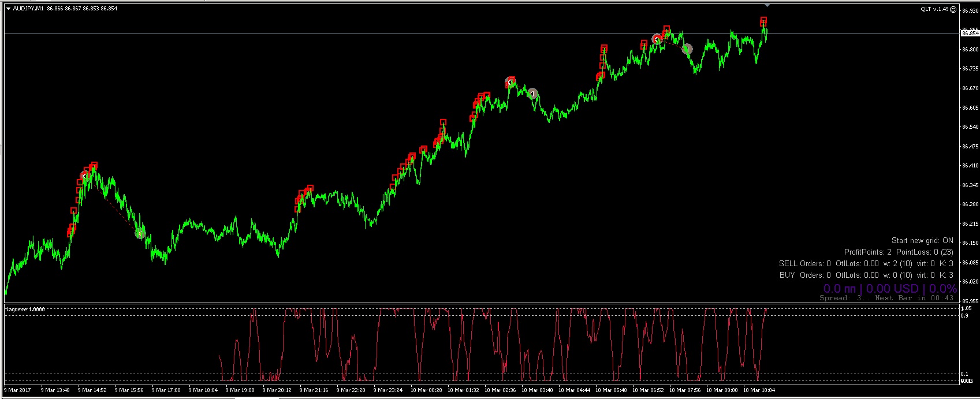Click the '9 Mar 21:16' time label
This screenshot has width=980, height=399.
pos(314,390)
